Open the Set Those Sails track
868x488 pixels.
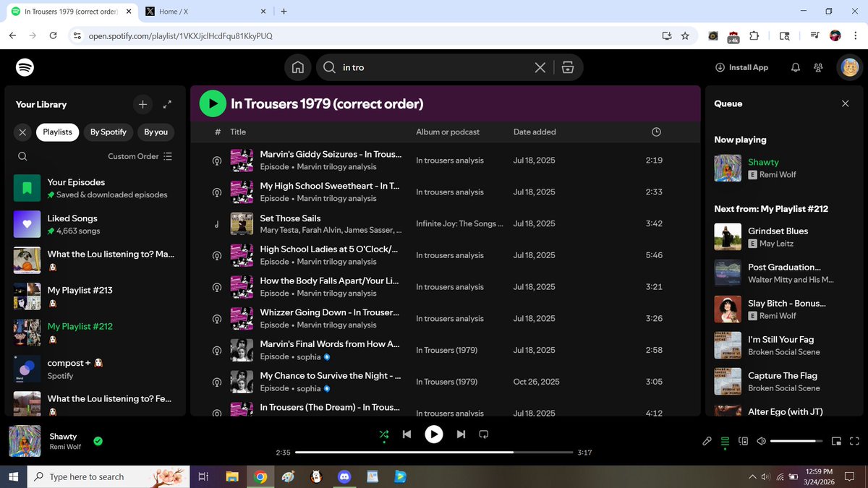coord(290,218)
